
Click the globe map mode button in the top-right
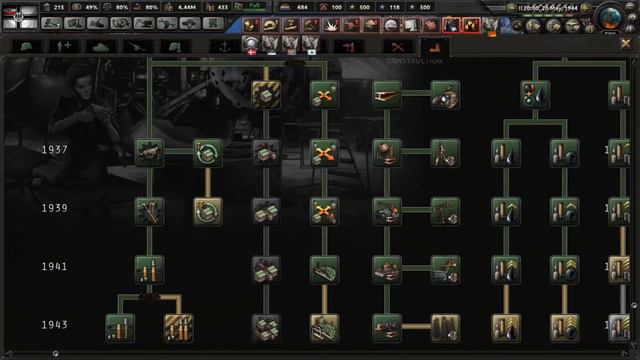pyautogui.click(x=610, y=17)
